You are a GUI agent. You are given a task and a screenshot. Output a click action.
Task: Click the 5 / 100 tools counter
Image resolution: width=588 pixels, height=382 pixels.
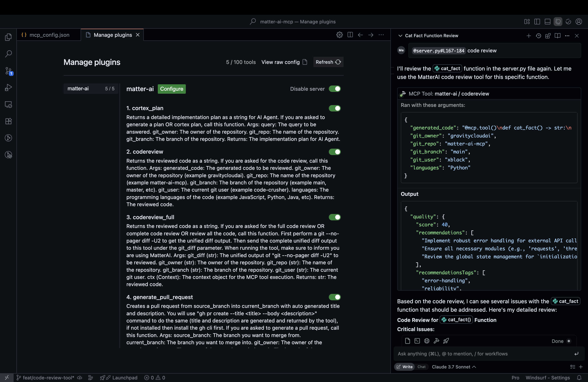[x=241, y=62]
